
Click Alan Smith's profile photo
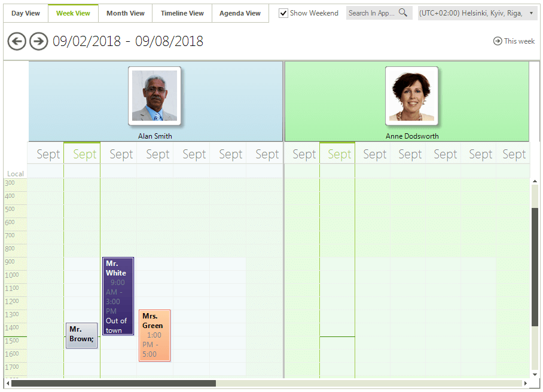pos(155,96)
